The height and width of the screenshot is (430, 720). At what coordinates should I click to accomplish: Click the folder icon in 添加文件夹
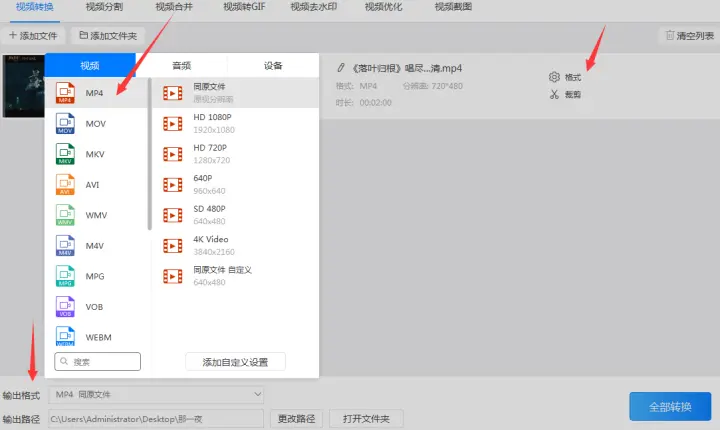click(x=84, y=35)
